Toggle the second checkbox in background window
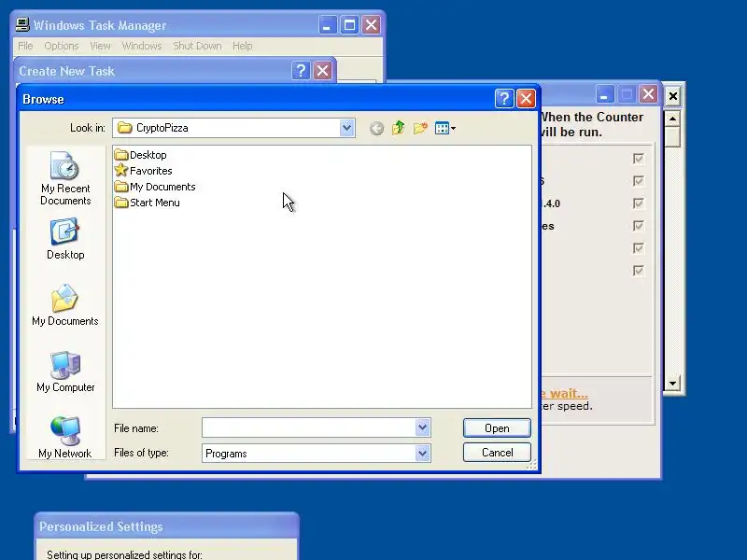747x560 pixels. pos(639,181)
